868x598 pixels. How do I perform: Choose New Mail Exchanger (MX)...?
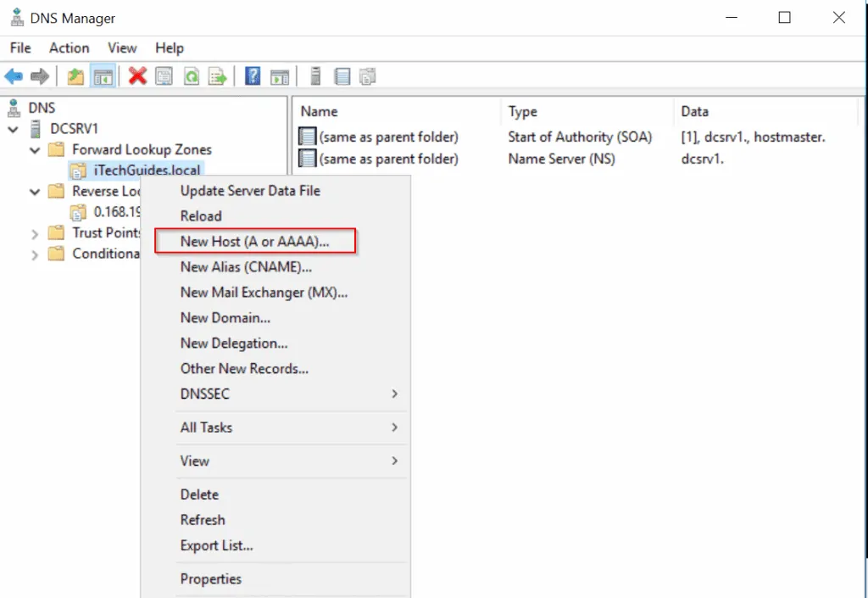pos(264,293)
